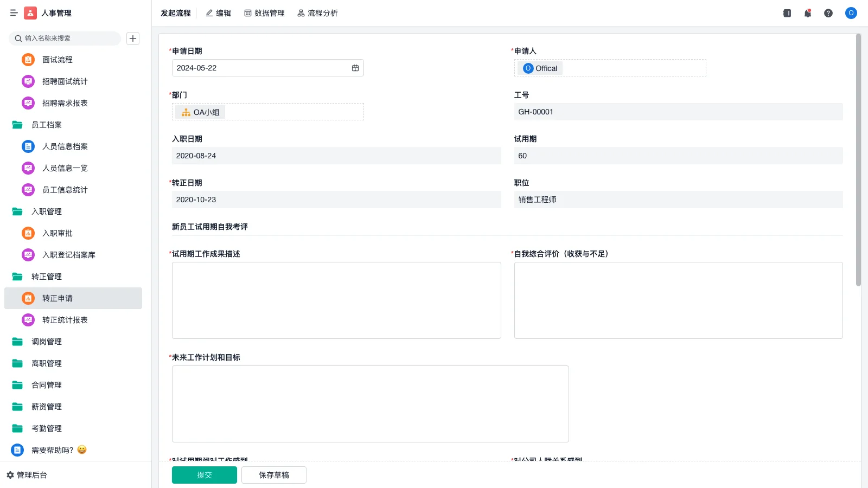This screenshot has width=868, height=488.
Task: Click the 保存草稿 draft button
Action: pyautogui.click(x=273, y=474)
